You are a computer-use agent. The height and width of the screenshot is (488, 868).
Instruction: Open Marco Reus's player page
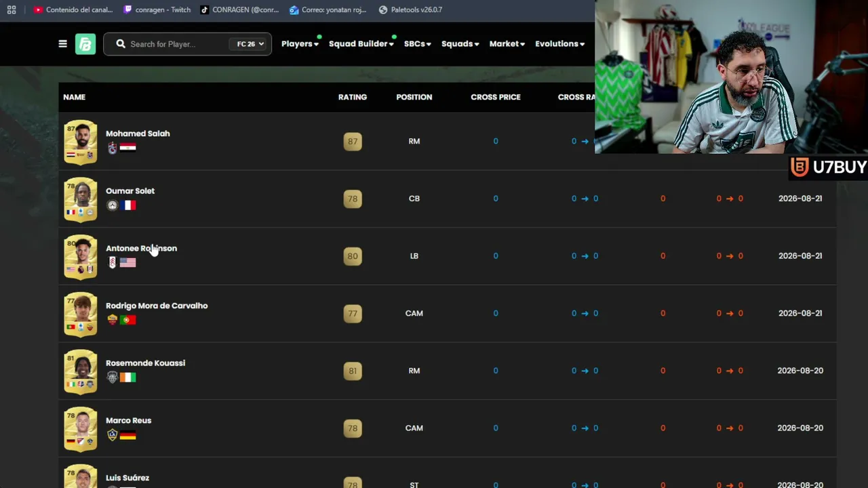pyautogui.click(x=128, y=421)
